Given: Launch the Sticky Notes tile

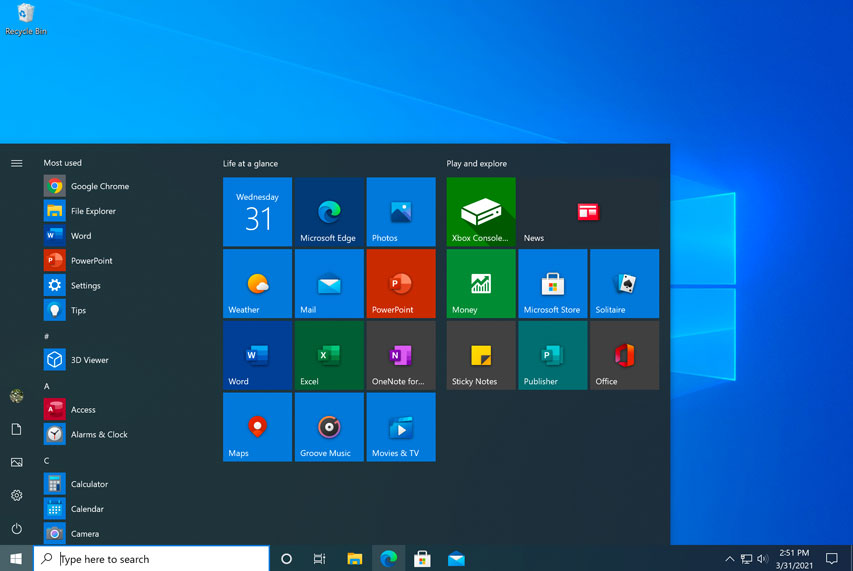Looking at the screenshot, I should coord(481,355).
